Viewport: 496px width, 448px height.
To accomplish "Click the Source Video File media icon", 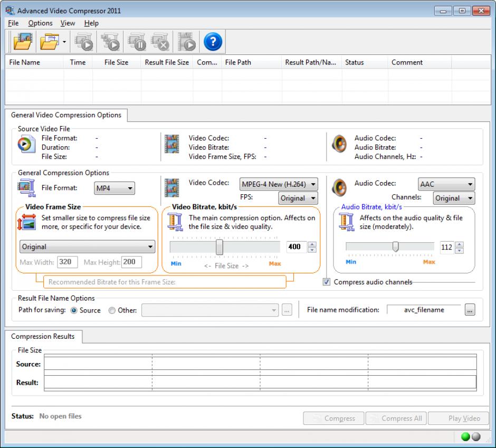I will (26, 144).
